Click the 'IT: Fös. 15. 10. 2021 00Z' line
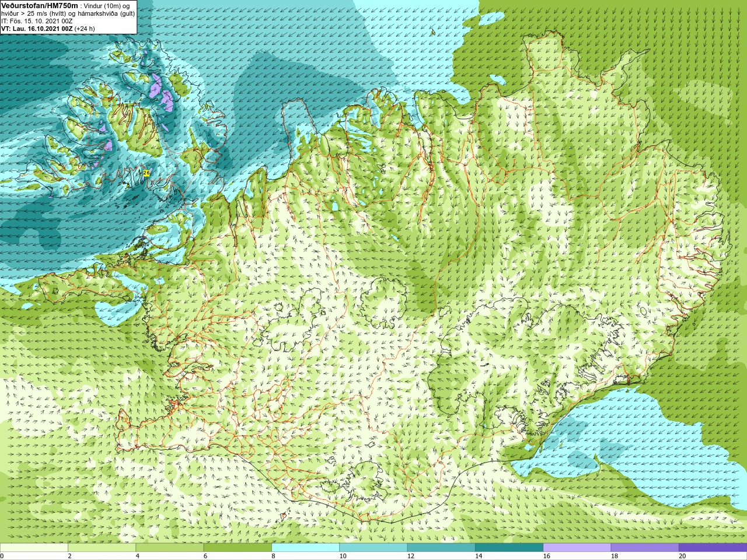747x560 pixels. click(37, 21)
